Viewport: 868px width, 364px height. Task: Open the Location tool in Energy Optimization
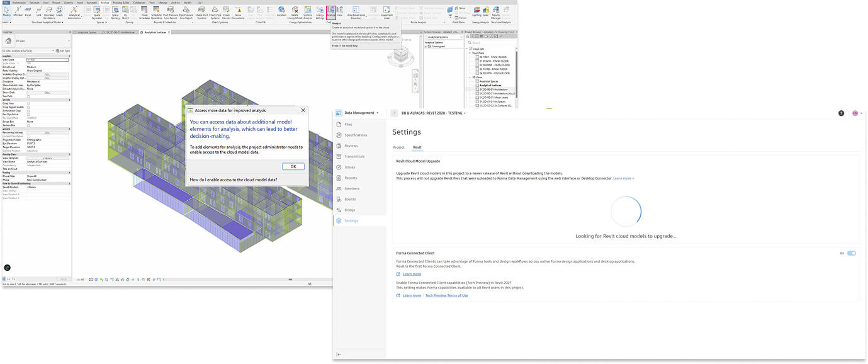[281, 11]
